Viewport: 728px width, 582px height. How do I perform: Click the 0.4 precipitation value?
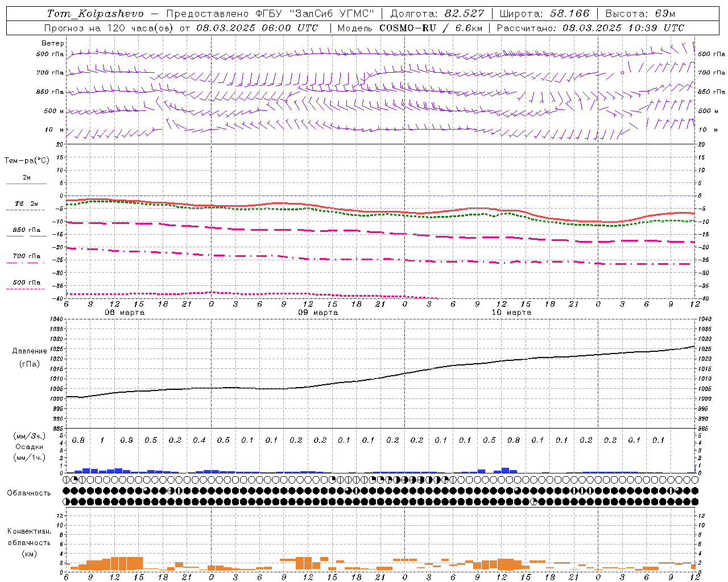pos(199,440)
